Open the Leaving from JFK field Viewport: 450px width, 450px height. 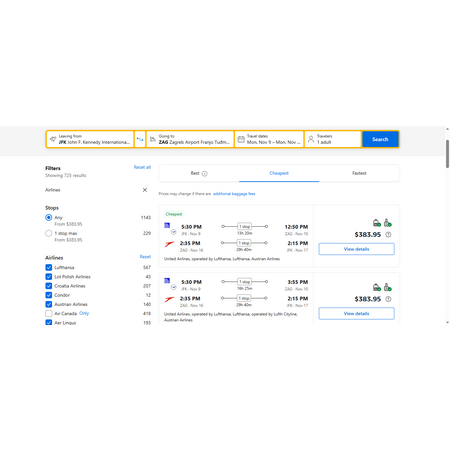click(90, 139)
